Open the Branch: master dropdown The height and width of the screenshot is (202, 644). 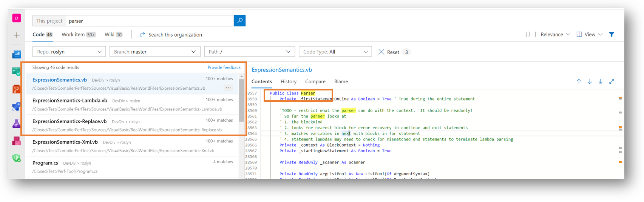(155, 52)
